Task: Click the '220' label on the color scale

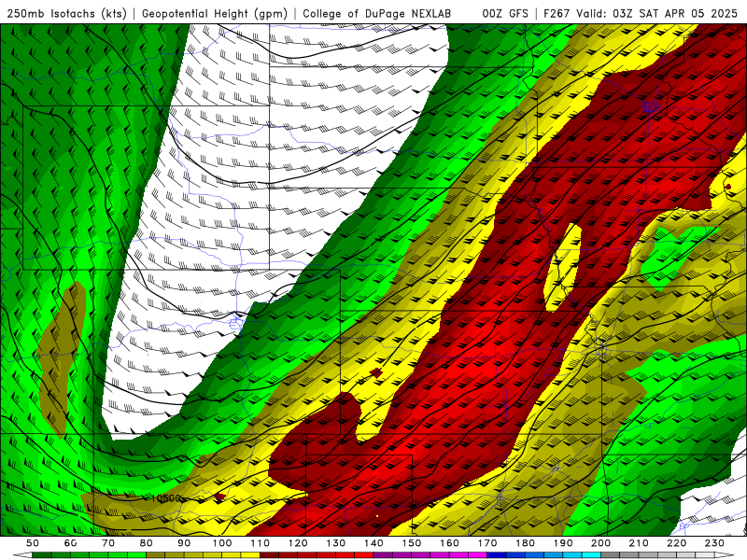Action: coord(676,543)
